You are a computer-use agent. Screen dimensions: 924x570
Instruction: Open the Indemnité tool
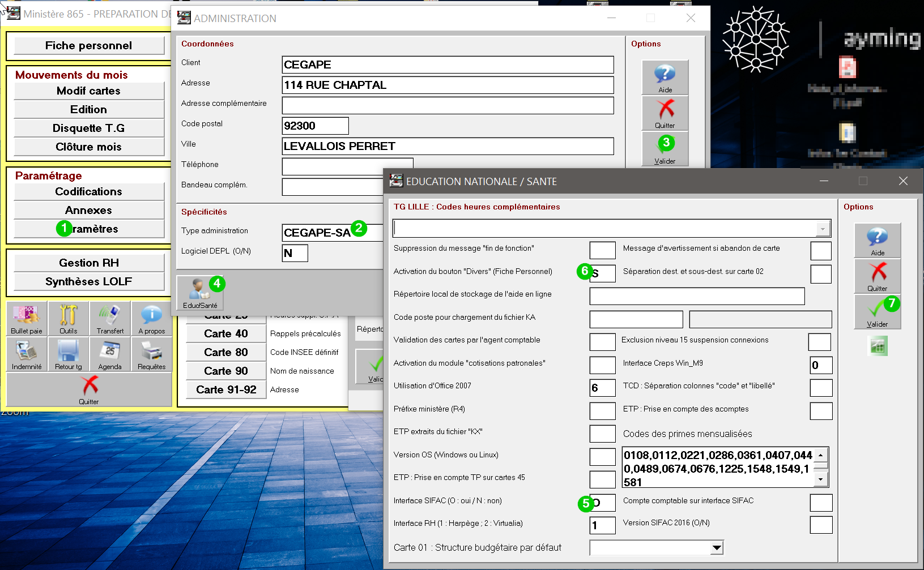(27, 354)
